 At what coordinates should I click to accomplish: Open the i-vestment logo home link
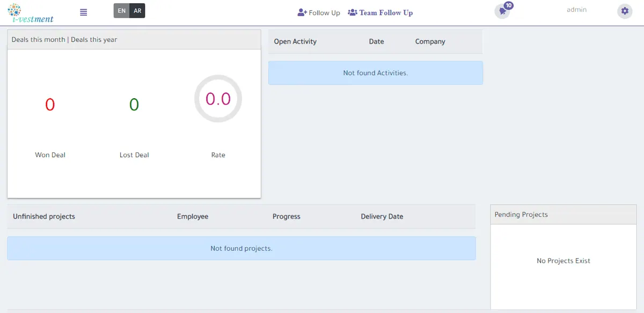[x=31, y=13]
